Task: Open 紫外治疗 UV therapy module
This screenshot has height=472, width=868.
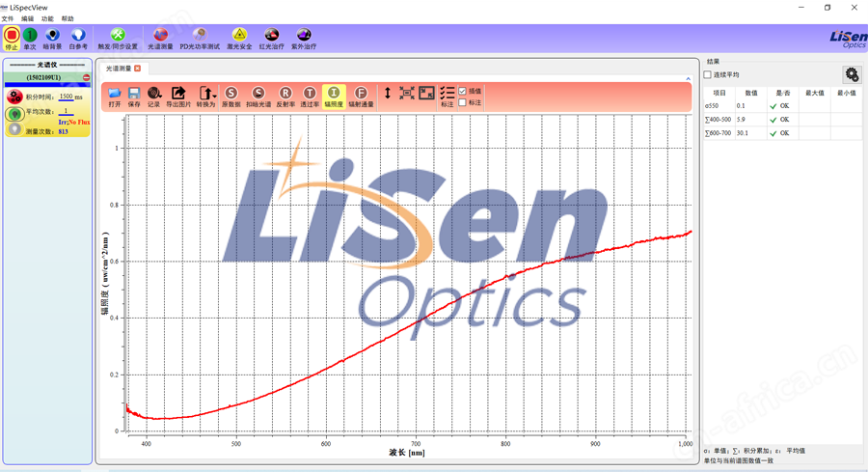Action: (x=304, y=39)
